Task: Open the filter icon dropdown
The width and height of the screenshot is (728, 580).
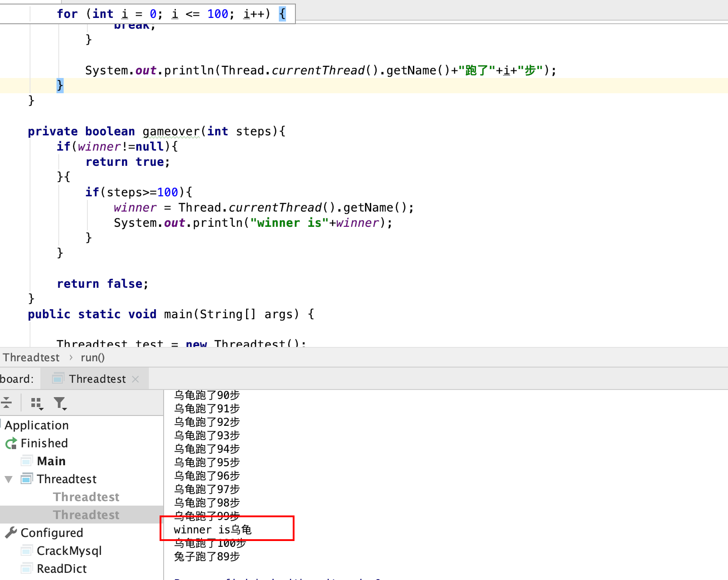Action: 60,403
